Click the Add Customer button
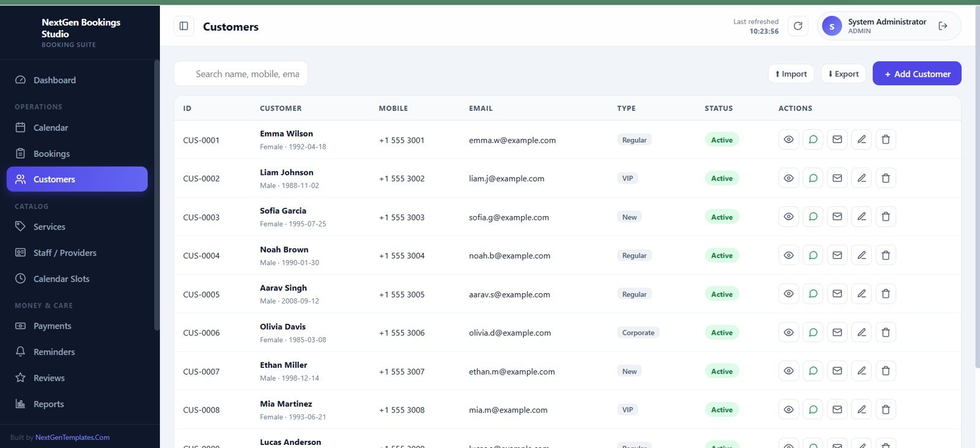This screenshot has width=980, height=448. 917,73
